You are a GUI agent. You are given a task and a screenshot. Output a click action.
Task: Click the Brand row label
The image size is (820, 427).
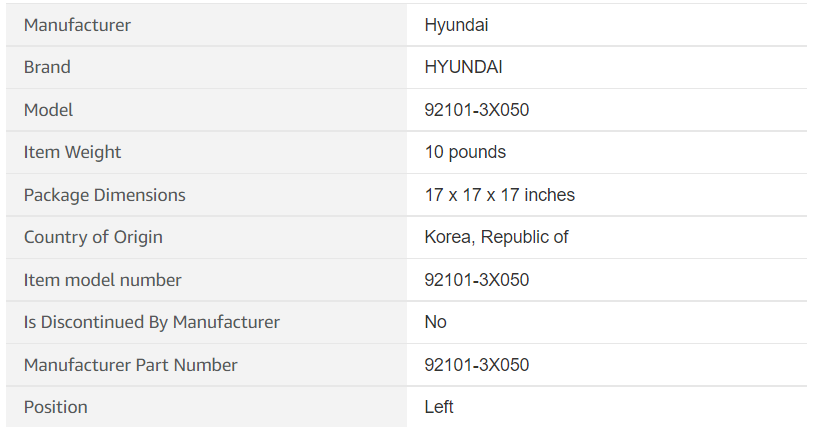pos(47,68)
